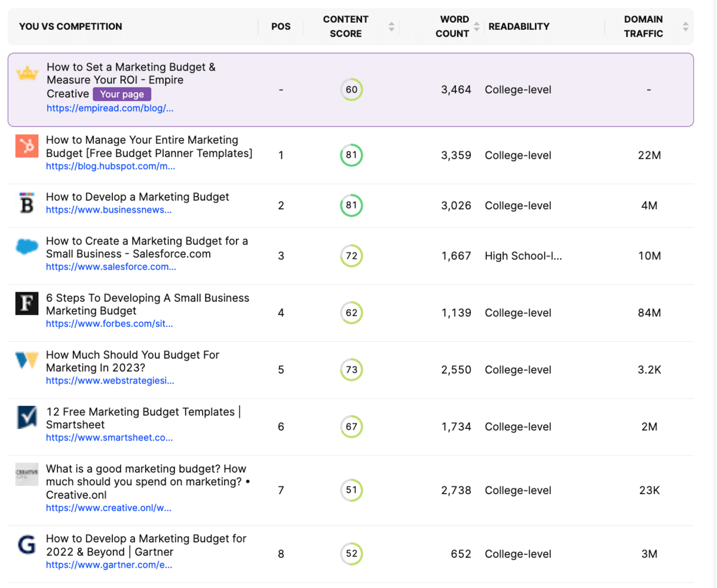Viewport: 717px width, 588px height.
Task: Click the Business News Daily logo
Action: [27, 203]
